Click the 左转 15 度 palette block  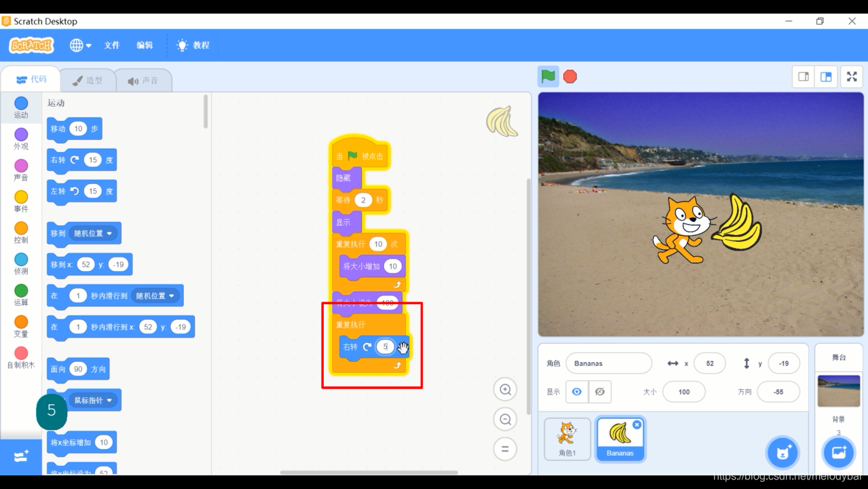pos(81,191)
